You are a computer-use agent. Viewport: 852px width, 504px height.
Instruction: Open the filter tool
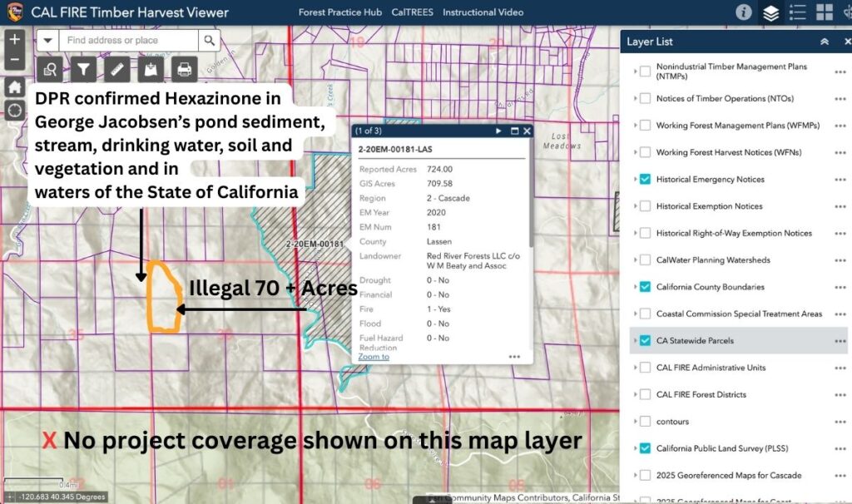83,70
